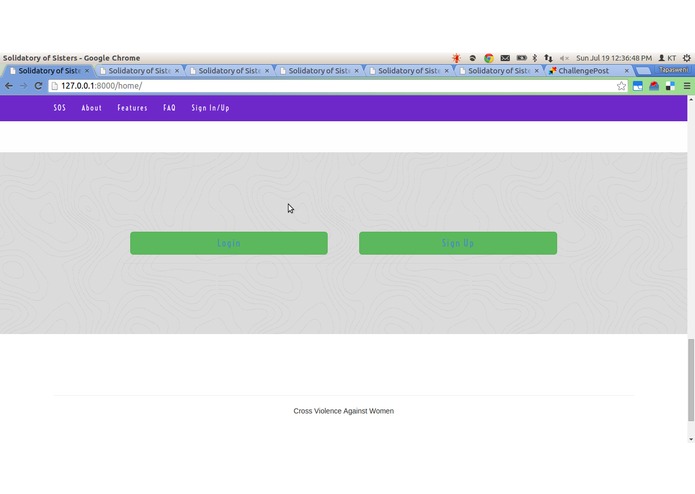Open the blue and black squares extension

670,86
